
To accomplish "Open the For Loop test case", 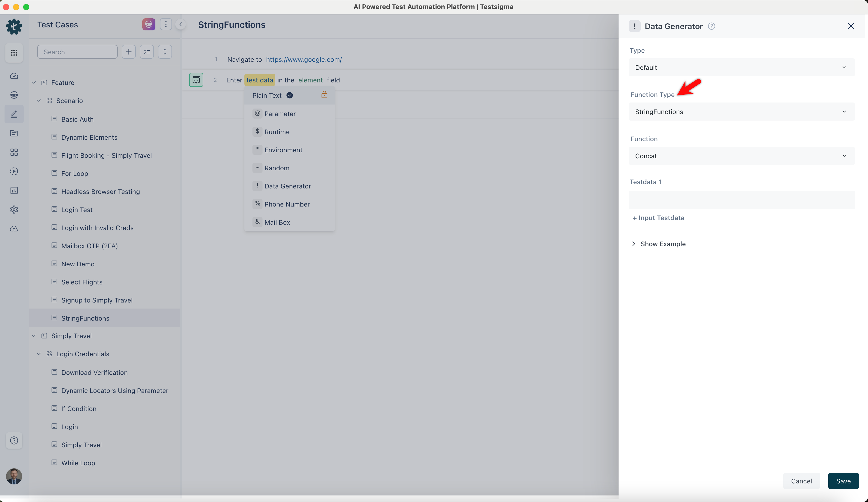I will 74,174.
